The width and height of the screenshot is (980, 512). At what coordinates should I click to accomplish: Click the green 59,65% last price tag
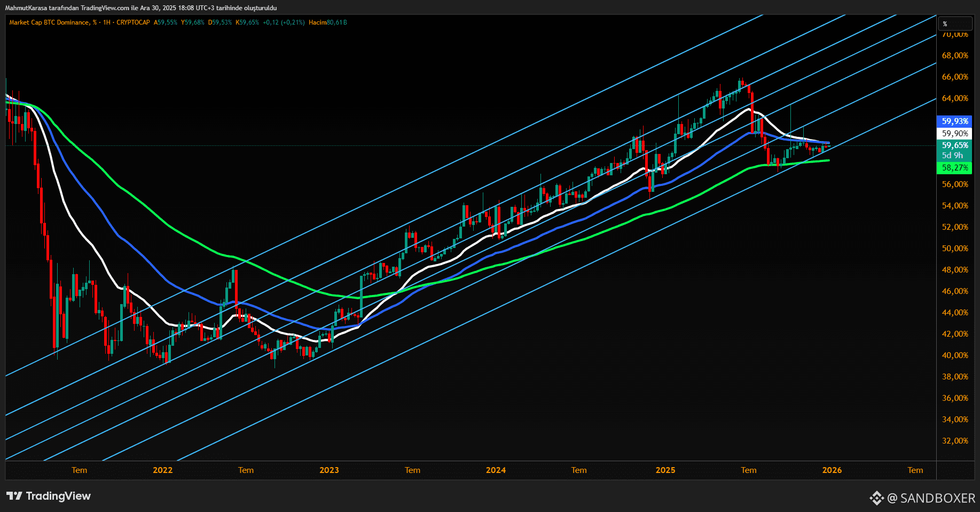click(x=954, y=145)
